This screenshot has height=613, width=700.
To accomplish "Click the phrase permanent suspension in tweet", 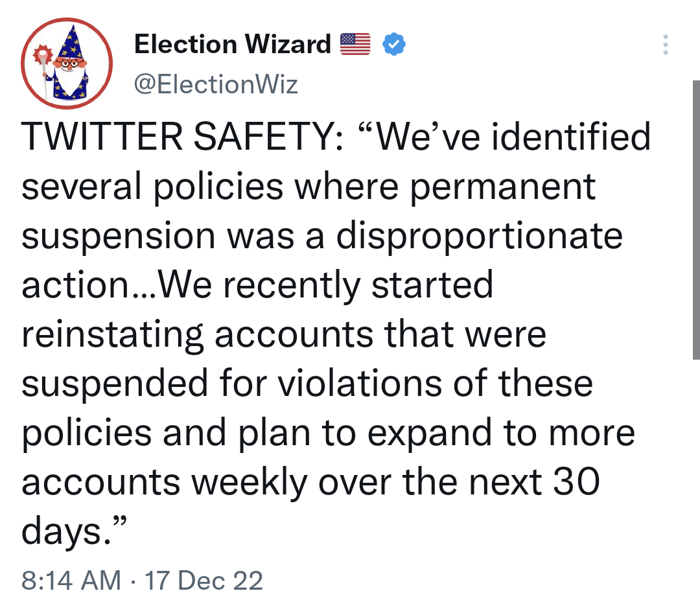I will (309, 212).
